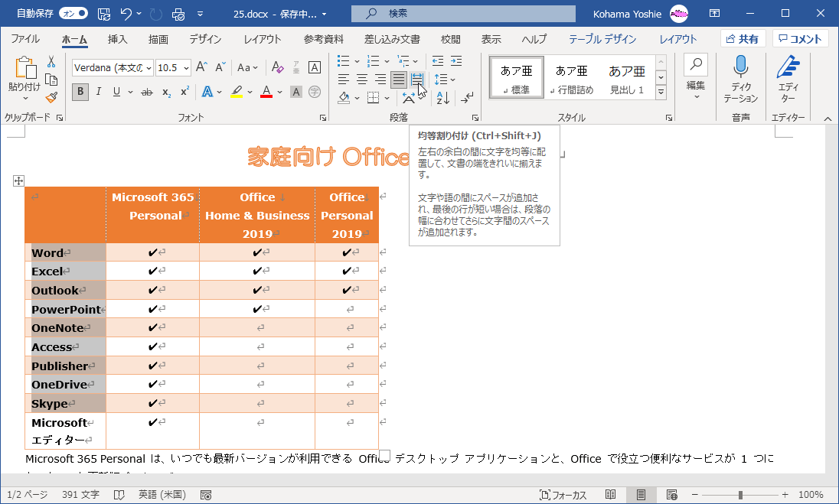Expand the bullet list style dropdown arrow

coord(357,61)
